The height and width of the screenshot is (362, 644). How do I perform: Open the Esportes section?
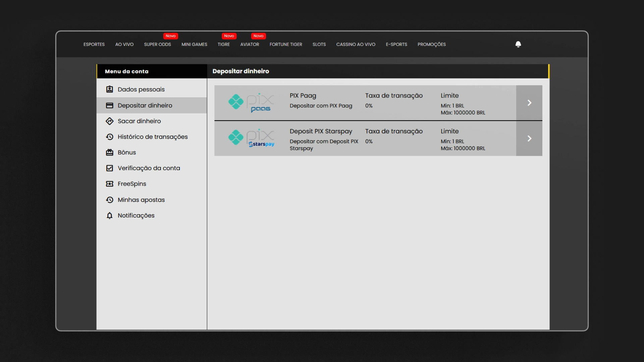(94, 44)
